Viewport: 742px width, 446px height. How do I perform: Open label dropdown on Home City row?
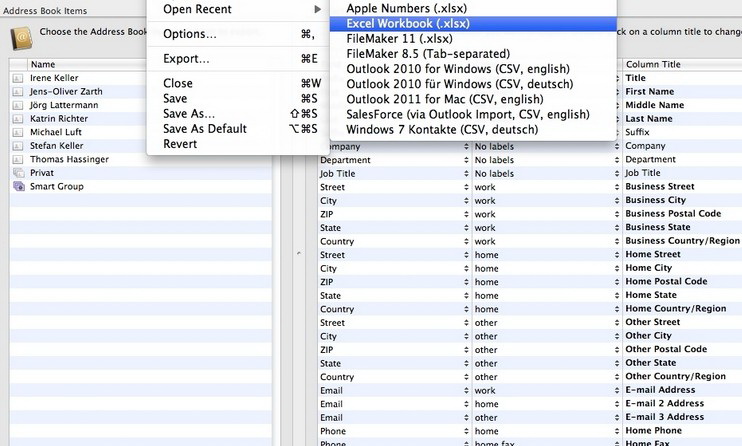click(617, 268)
